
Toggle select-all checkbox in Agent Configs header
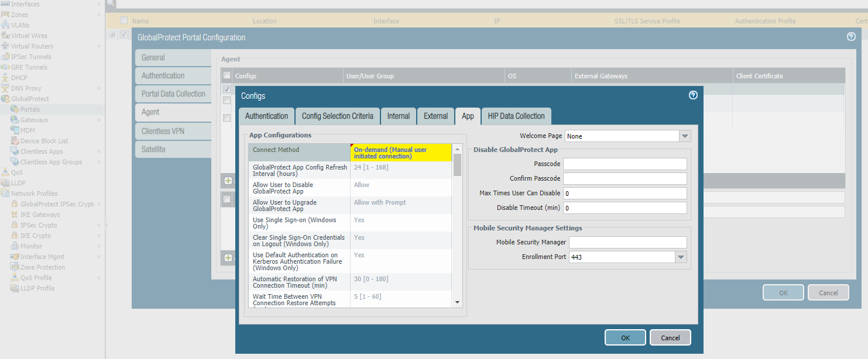click(x=227, y=75)
